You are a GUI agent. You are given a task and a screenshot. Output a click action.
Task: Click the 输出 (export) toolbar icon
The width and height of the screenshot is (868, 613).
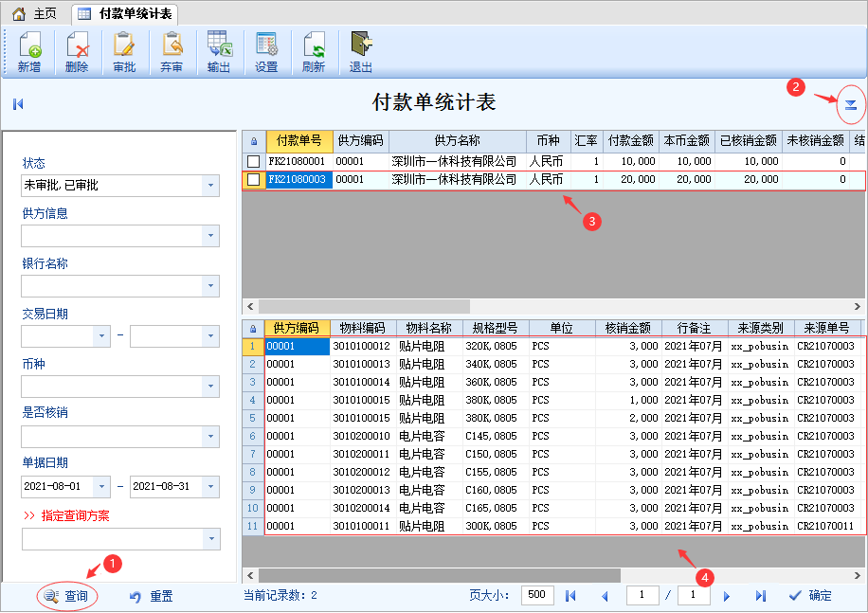tap(219, 52)
